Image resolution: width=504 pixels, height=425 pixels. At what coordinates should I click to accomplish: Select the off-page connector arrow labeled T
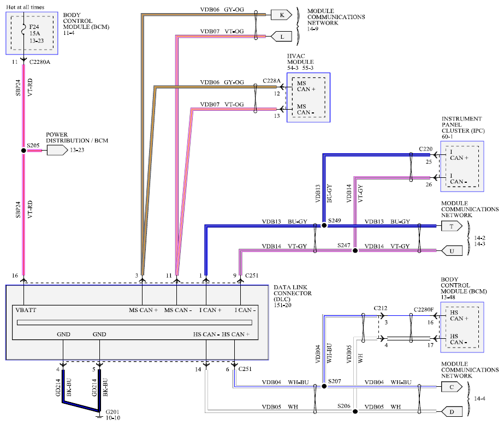pos(451,226)
